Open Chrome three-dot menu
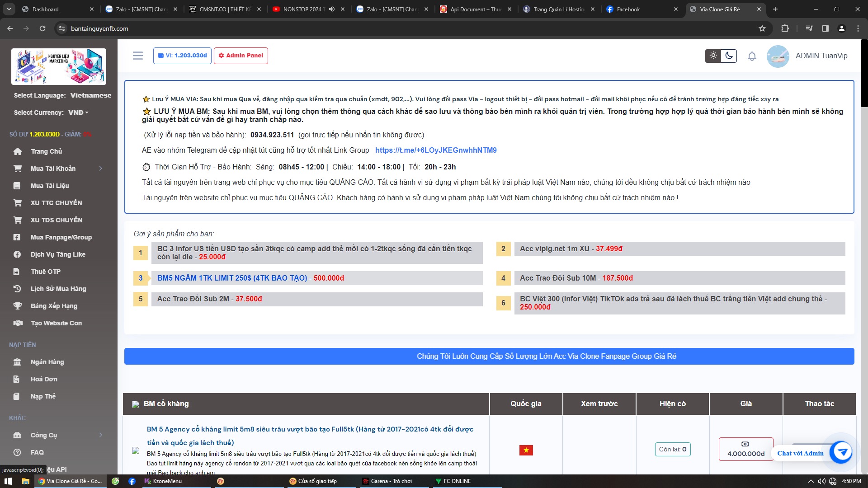This screenshot has height=488, width=868. (858, 28)
